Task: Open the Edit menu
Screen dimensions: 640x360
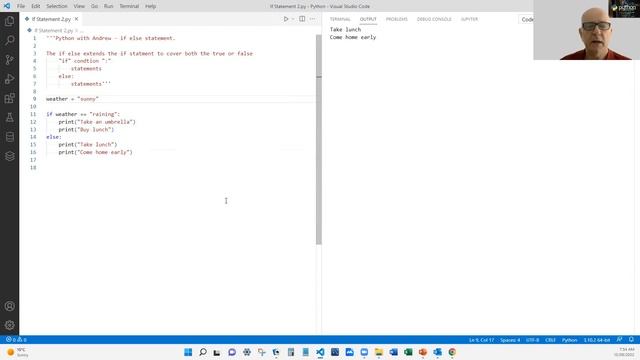Action: pyautogui.click(x=36, y=6)
